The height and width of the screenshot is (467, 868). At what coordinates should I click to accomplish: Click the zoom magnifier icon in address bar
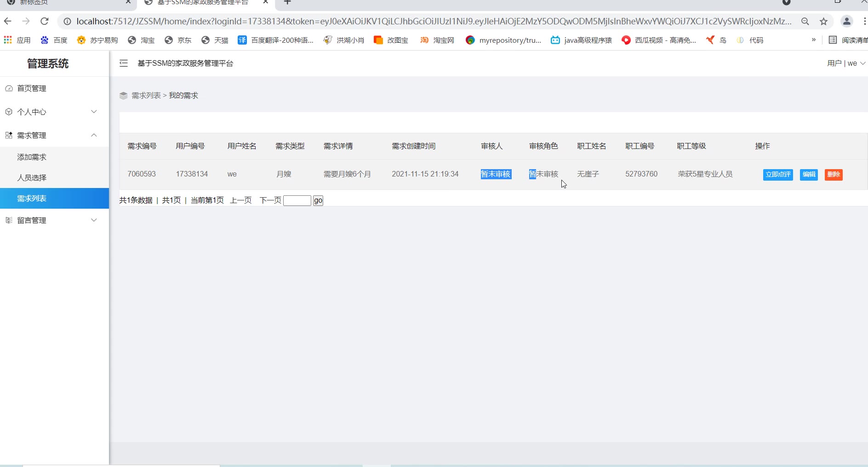click(805, 21)
